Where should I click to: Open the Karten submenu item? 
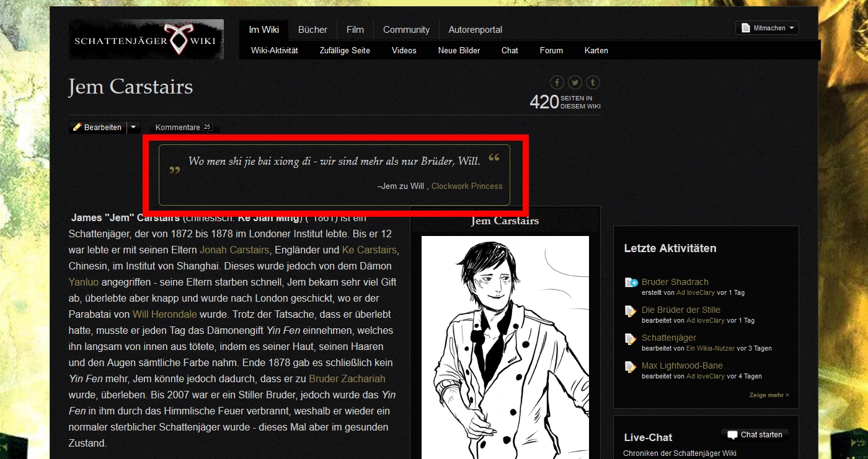[x=596, y=50]
